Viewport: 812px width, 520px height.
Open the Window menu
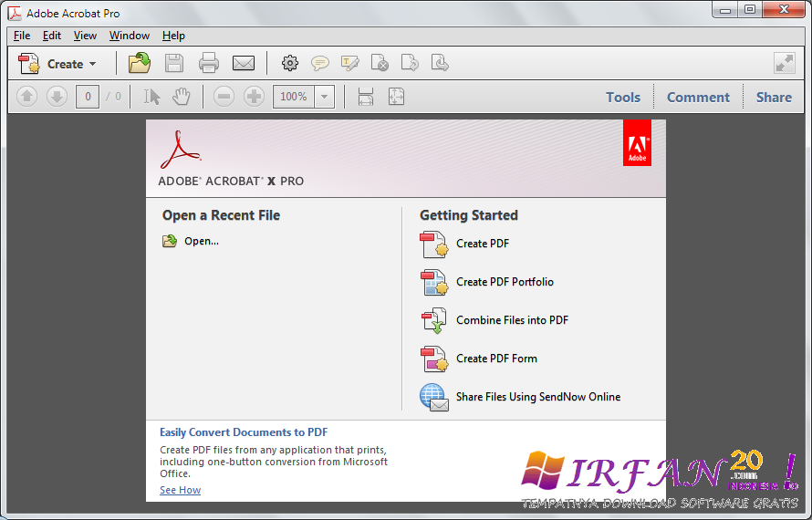coord(130,36)
